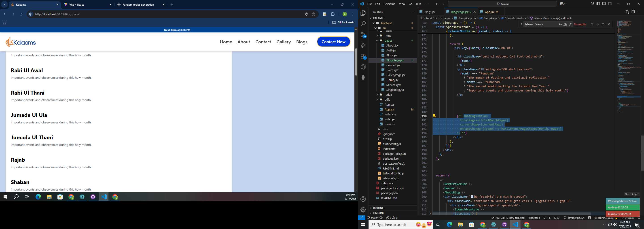This screenshot has height=229, width=644.
Task: Click the Open App button in editor
Action: [631, 194]
